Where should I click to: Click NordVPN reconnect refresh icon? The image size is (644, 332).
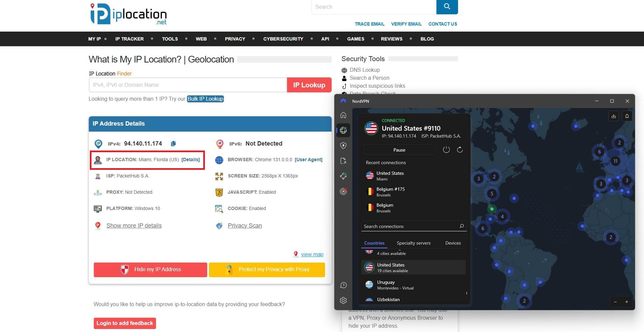[460, 150]
